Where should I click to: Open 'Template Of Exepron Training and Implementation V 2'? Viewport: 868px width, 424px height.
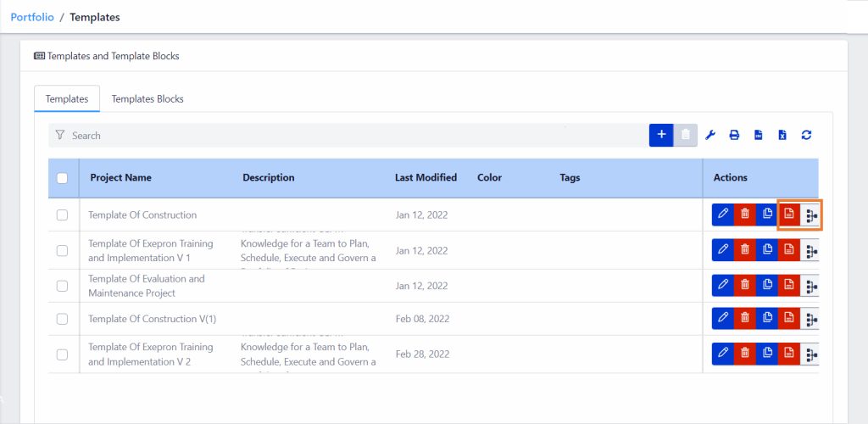(x=151, y=354)
